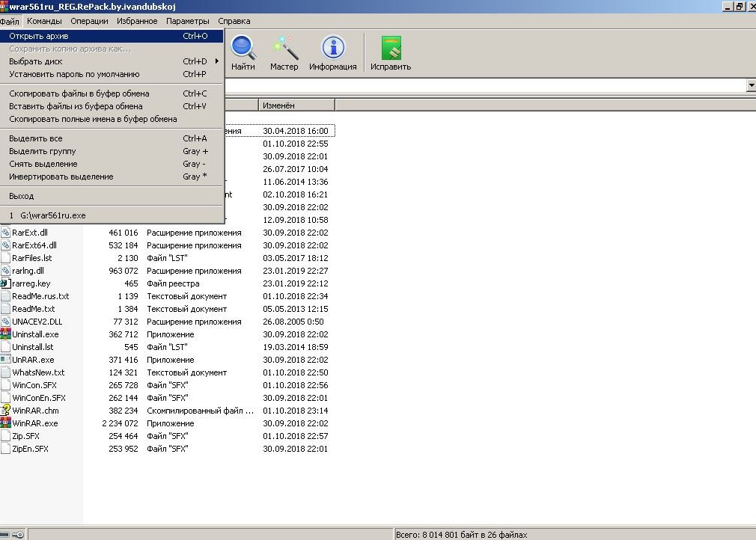Open the Параметры menu
The image size is (756, 540).
click(x=188, y=21)
